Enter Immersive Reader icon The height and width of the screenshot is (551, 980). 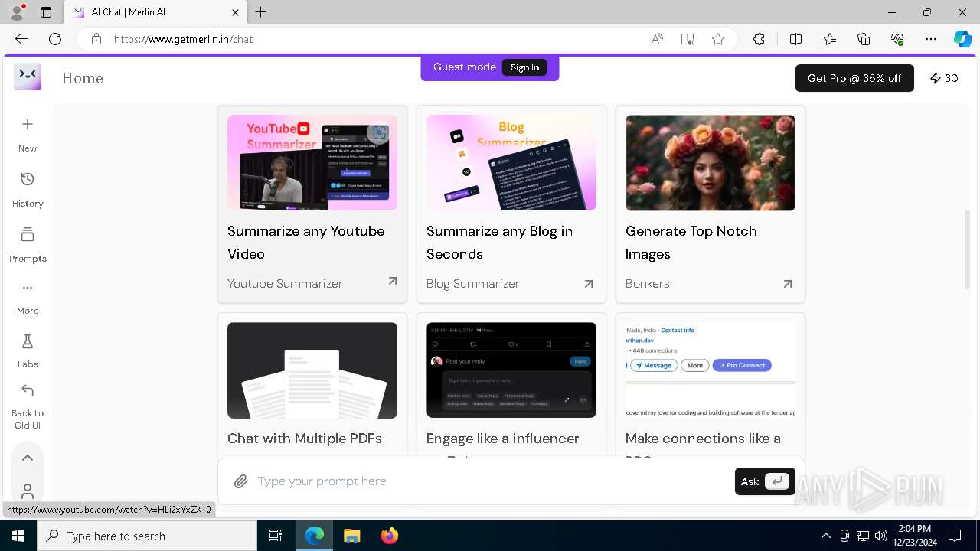pos(688,39)
